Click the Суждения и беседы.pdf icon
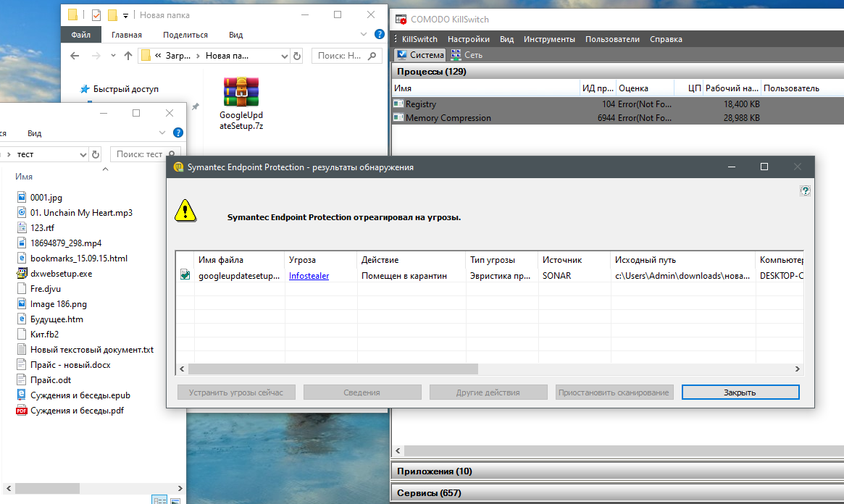844x504 pixels. 22,411
